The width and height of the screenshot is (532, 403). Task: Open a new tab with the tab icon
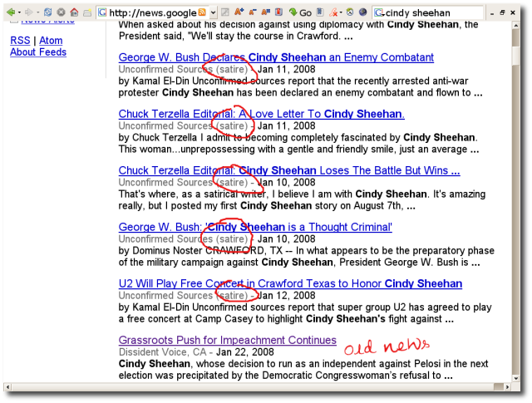[x=87, y=13]
